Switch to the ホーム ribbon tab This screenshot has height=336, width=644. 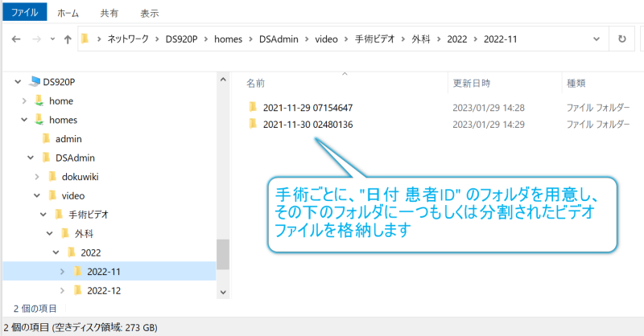(68, 13)
